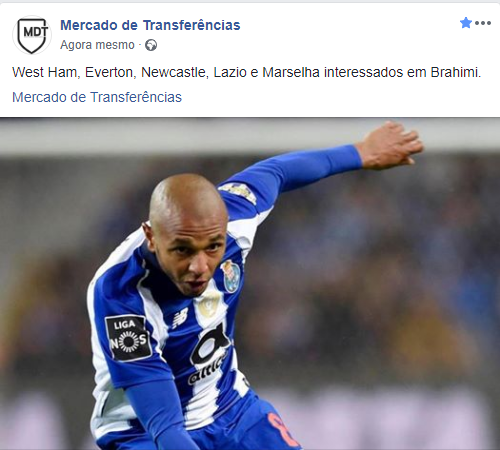Click the Liga NOS sleeve badge in photo
500x450 pixels.
tap(128, 338)
